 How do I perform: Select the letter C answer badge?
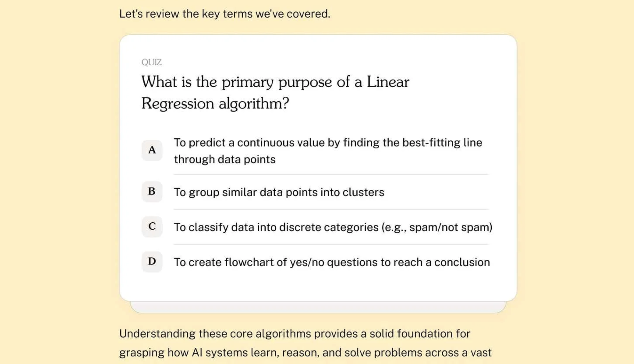coord(152,226)
